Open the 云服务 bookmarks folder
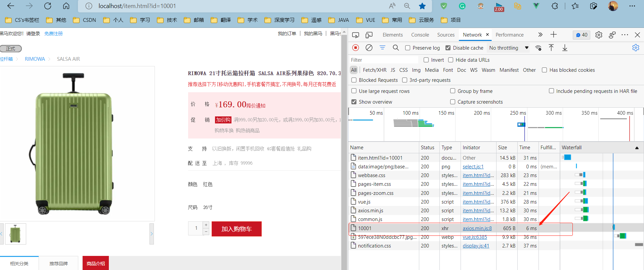Viewport: 644px width, 270px height. click(422, 20)
